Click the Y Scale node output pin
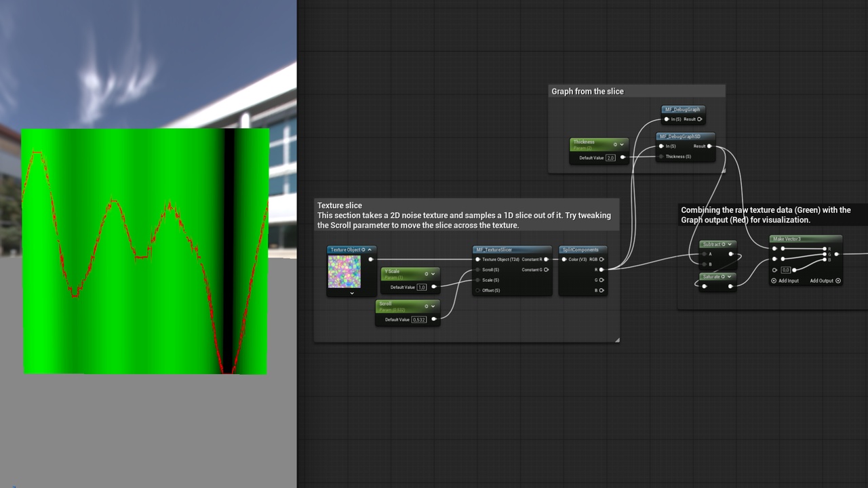This screenshot has height=488, width=868. 434,287
